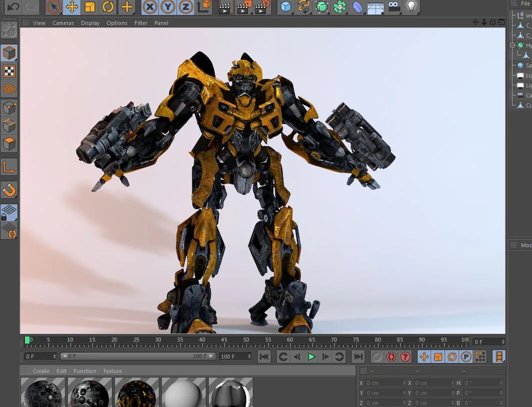532x407 pixels.
Task: Select the Live Selection tool
Action: pos(54,7)
